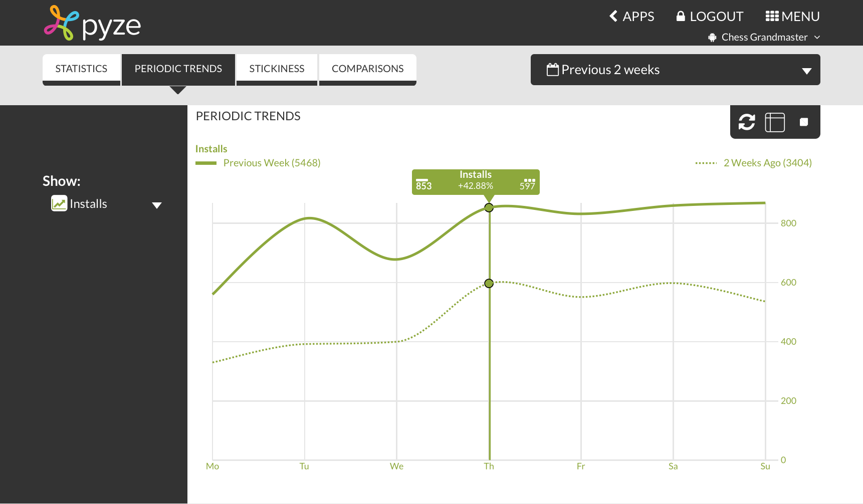Click the '597' value in tooltip
Image resolution: width=863 pixels, height=504 pixels.
point(527,186)
